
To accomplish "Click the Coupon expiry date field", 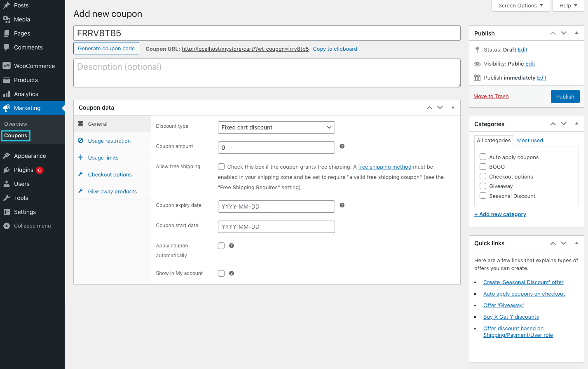I will pos(276,207).
